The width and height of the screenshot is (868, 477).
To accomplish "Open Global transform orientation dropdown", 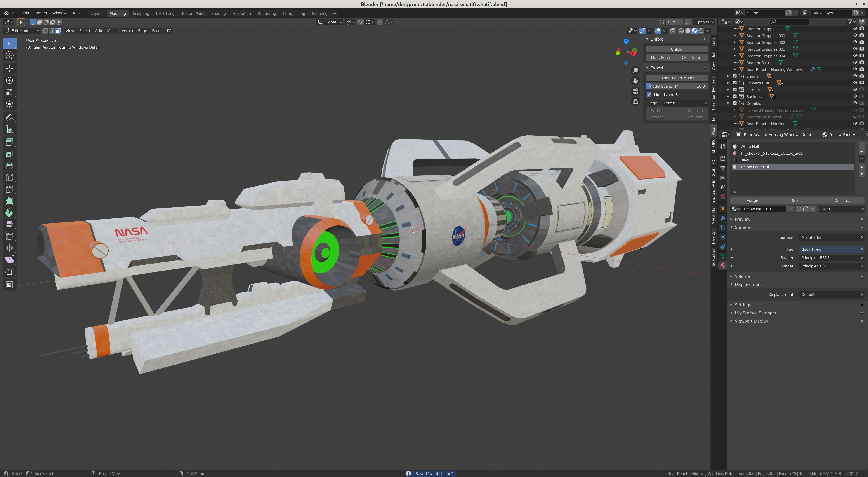I will 330,22.
